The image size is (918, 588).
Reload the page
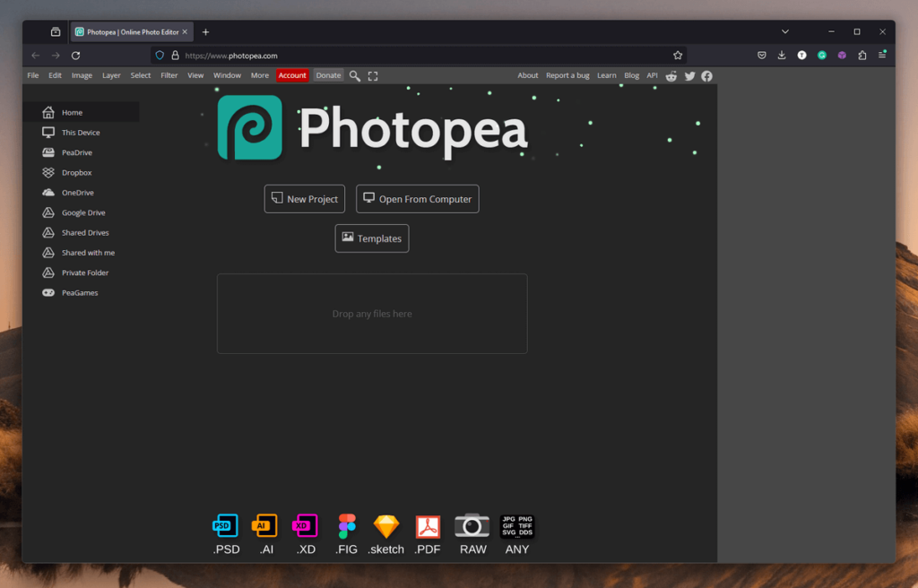[x=75, y=55]
